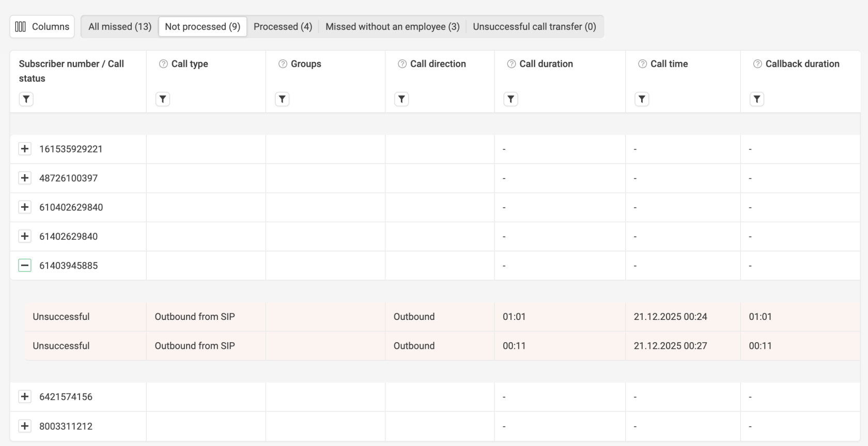This screenshot has width=868, height=446.
Task: Open the Call duration filter icon
Action: coord(510,99)
